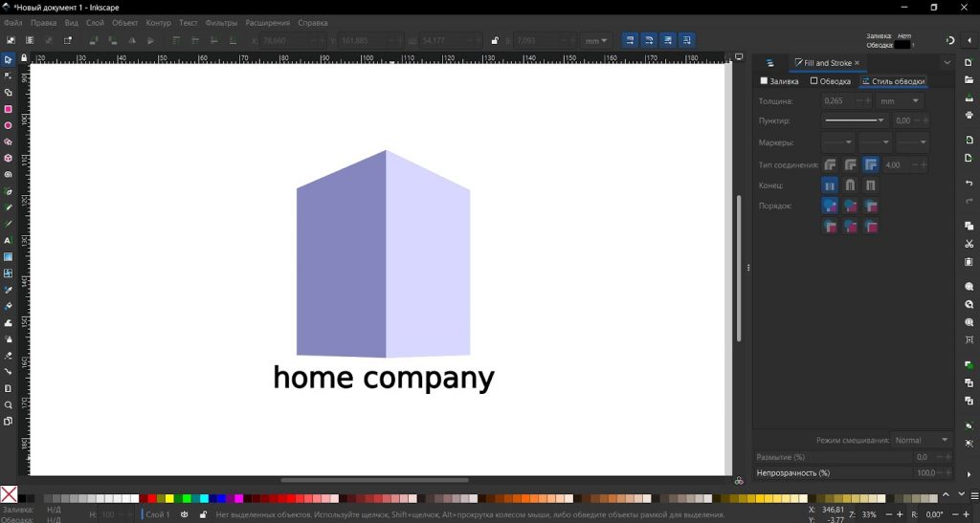Expand the dock panel chevron menu
Image resolution: width=980 pixels, height=523 pixels.
(947, 63)
